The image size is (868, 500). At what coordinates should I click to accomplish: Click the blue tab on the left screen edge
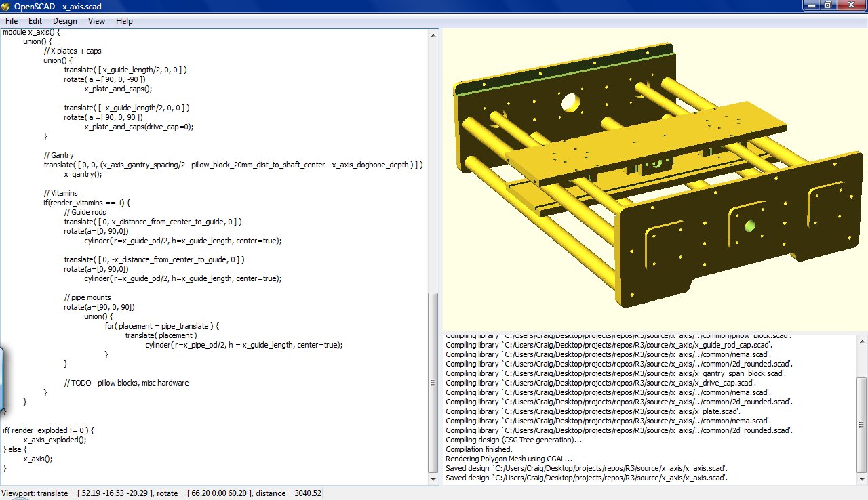pos(3,376)
